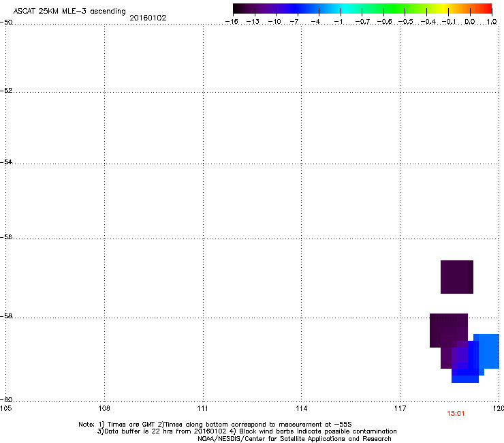
Task: Click the latitude label -52
Action: coord(6,91)
